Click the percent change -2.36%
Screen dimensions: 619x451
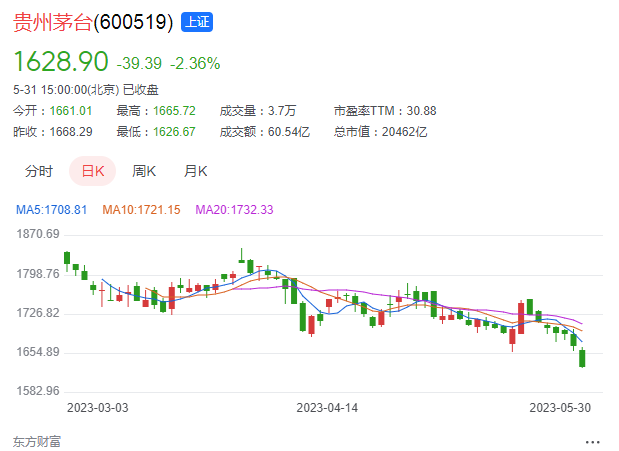tap(195, 63)
